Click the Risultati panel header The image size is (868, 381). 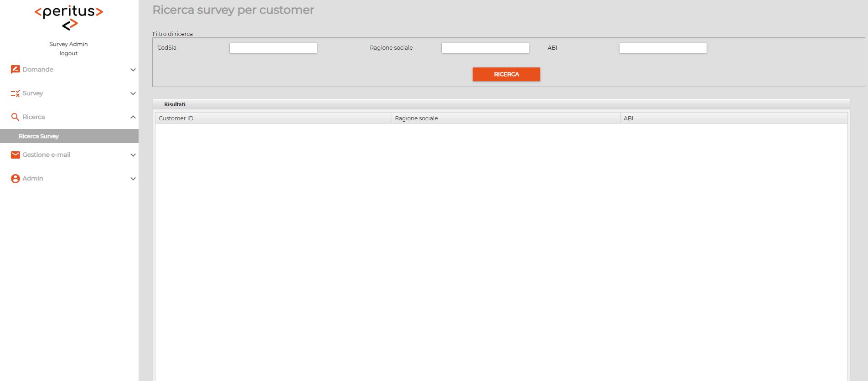(501, 104)
